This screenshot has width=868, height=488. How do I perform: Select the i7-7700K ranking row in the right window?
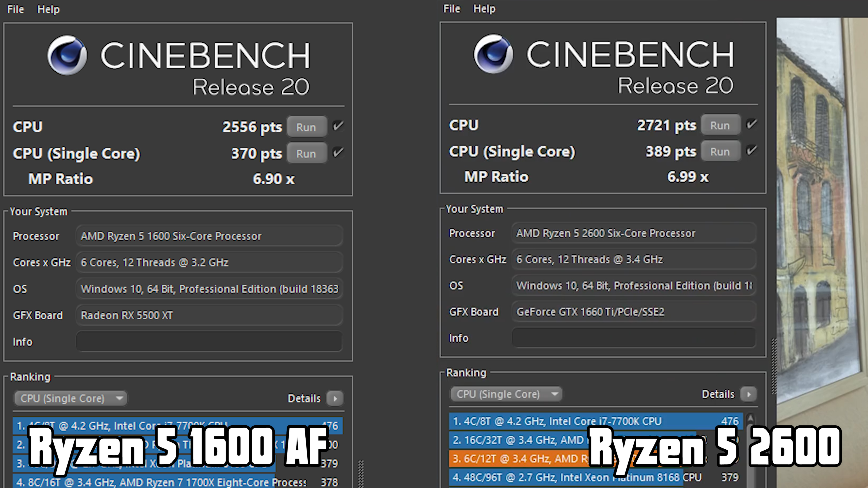coord(596,421)
